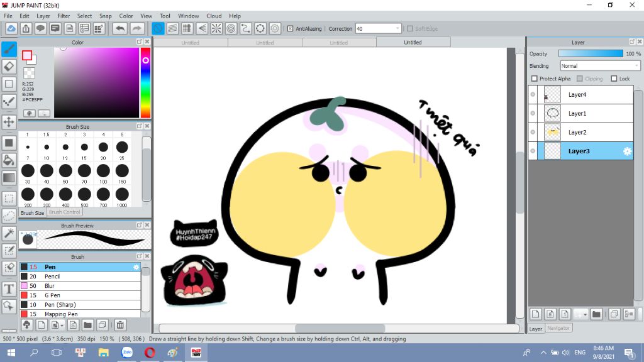This screenshot has width=644, height=362.
Task: Add layer folder icon
Action: [596, 314]
